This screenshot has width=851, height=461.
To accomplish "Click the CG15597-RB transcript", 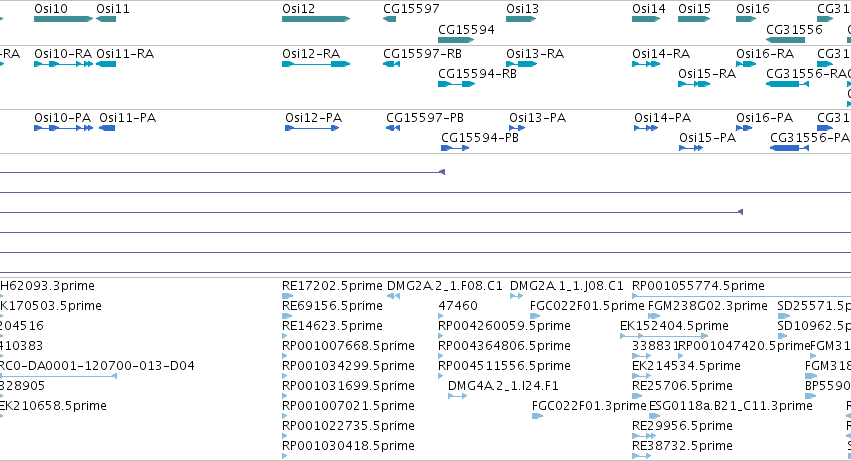I will pos(391,64).
